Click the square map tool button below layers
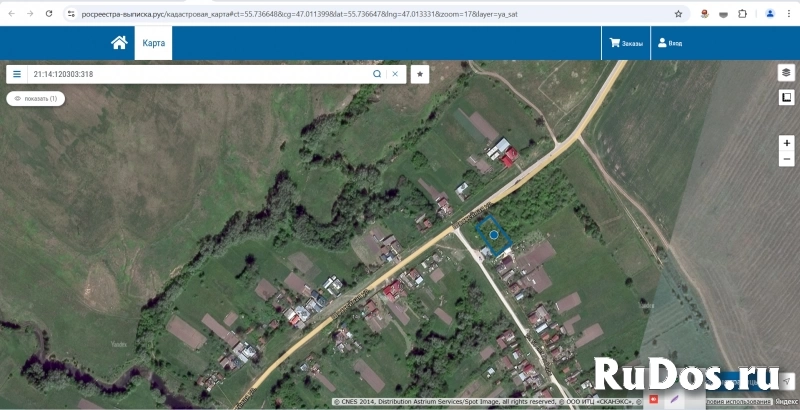 point(786,97)
